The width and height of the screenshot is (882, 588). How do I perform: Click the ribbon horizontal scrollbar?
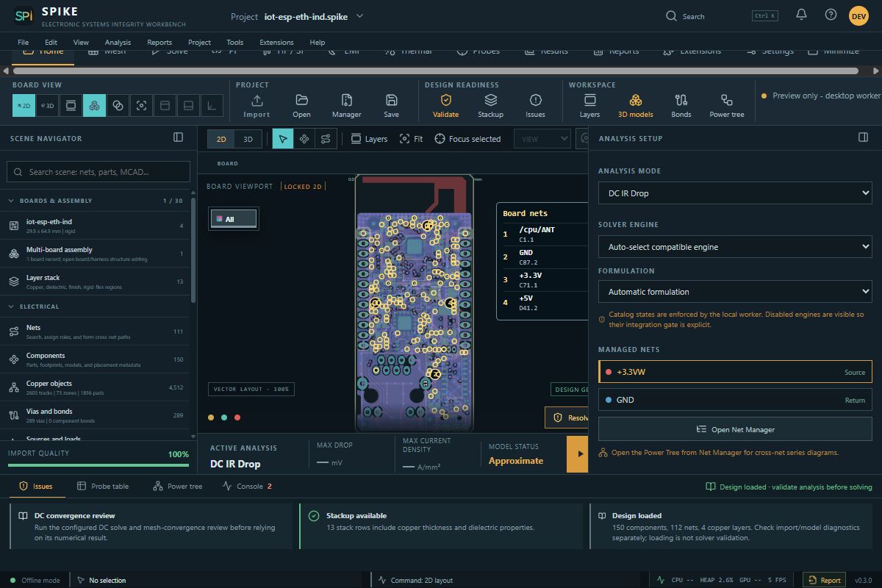tap(436, 71)
